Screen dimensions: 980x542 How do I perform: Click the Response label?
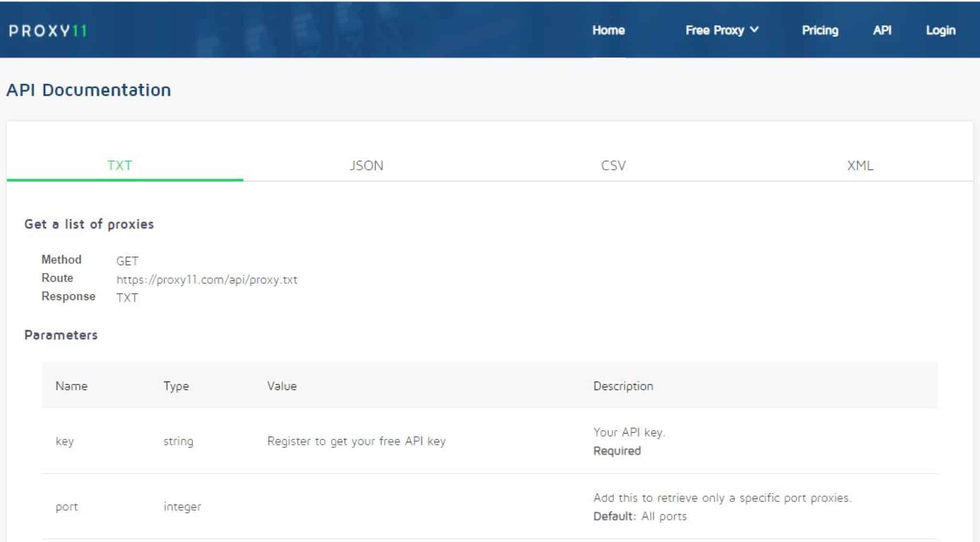pyautogui.click(x=68, y=296)
